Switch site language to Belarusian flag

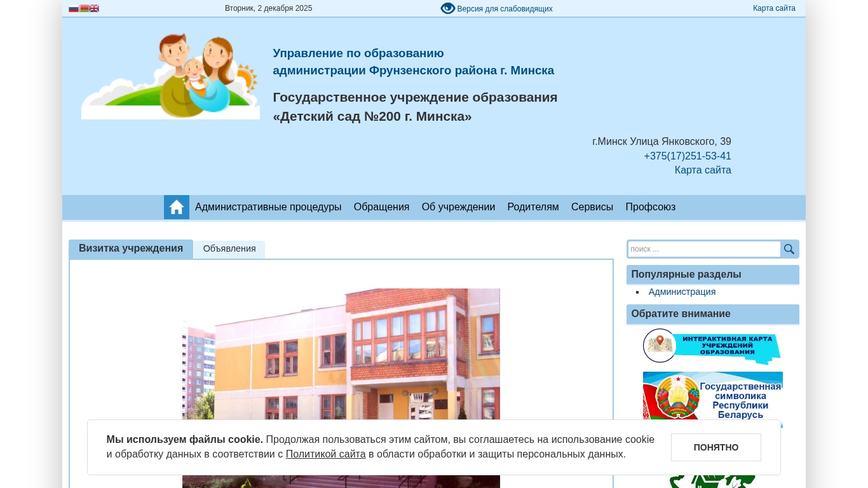pos(84,8)
